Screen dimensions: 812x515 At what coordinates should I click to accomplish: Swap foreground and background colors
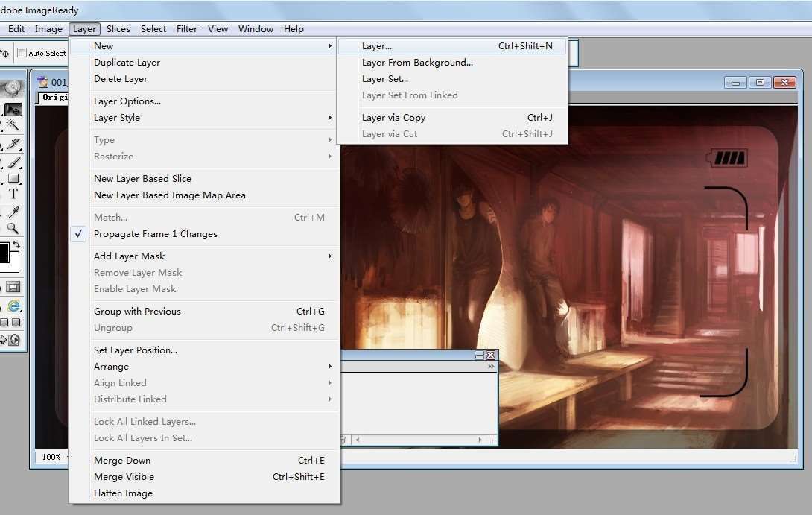point(16,244)
